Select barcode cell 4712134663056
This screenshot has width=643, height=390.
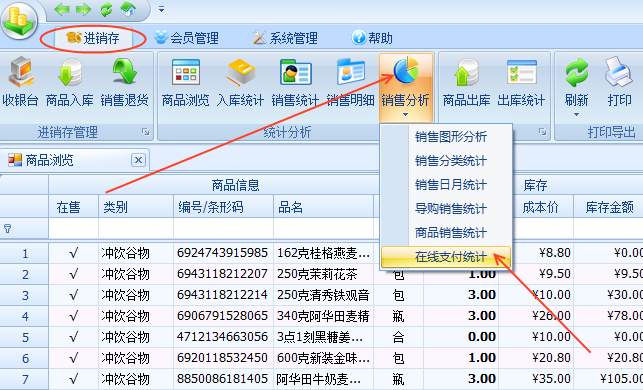tap(223, 337)
